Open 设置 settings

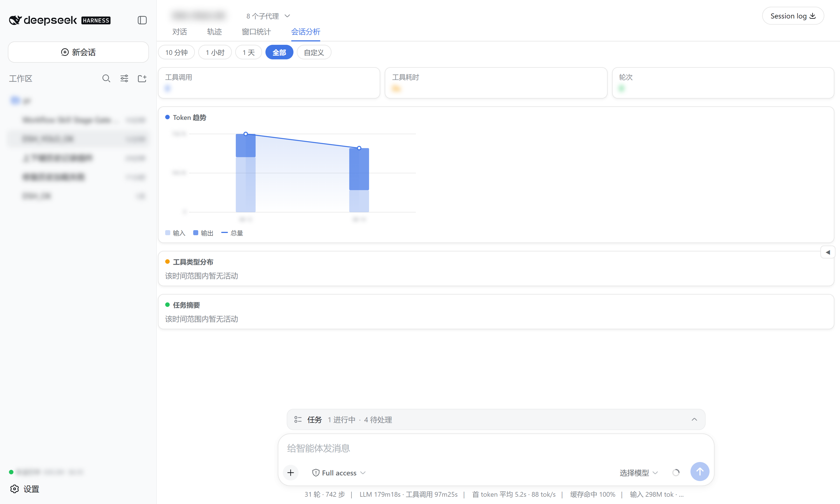24,489
